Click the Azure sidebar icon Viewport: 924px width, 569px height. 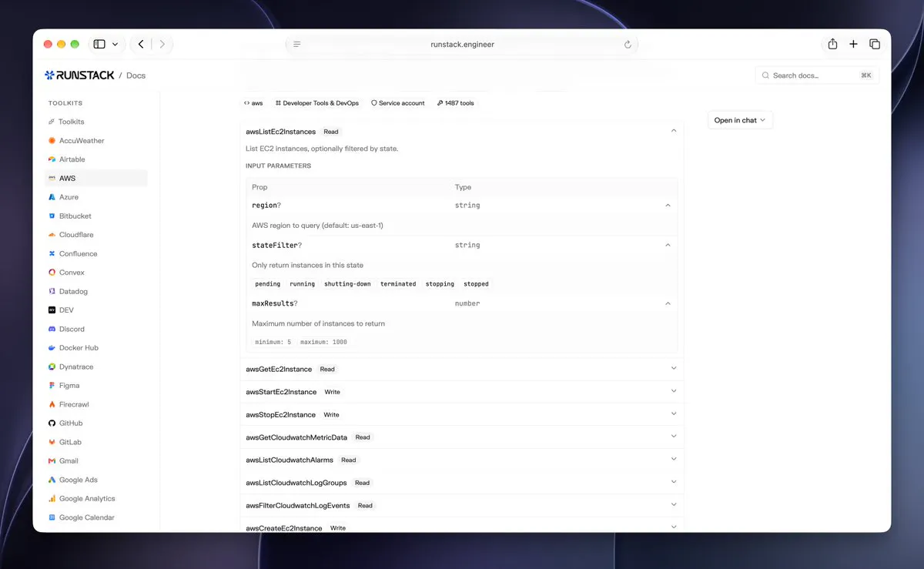(52, 197)
